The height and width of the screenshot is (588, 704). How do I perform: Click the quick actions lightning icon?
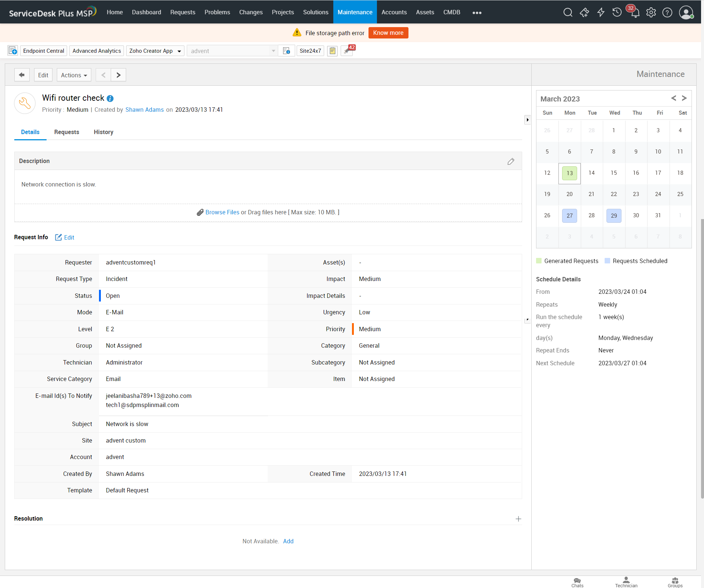(601, 12)
